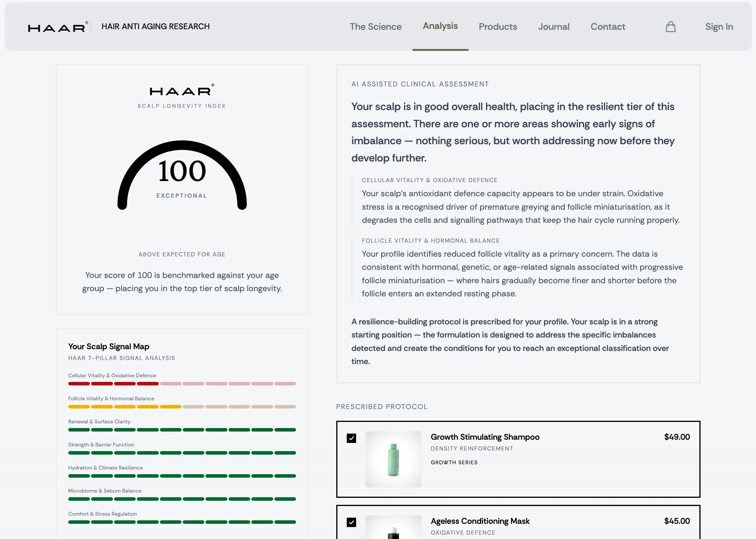Click the PRESCRIBED PROTOCOL heading
Screen dimensions: 756x539
382,406
